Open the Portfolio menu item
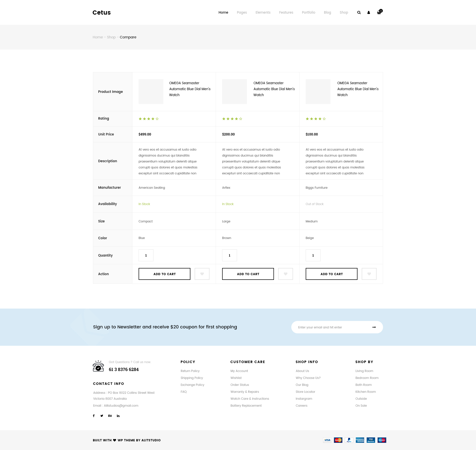The height and width of the screenshot is (450, 476). point(308,12)
